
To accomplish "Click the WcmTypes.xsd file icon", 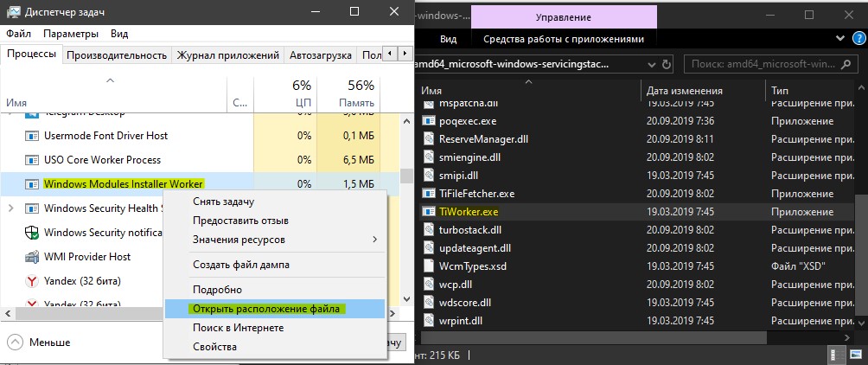I will click(x=429, y=266).
